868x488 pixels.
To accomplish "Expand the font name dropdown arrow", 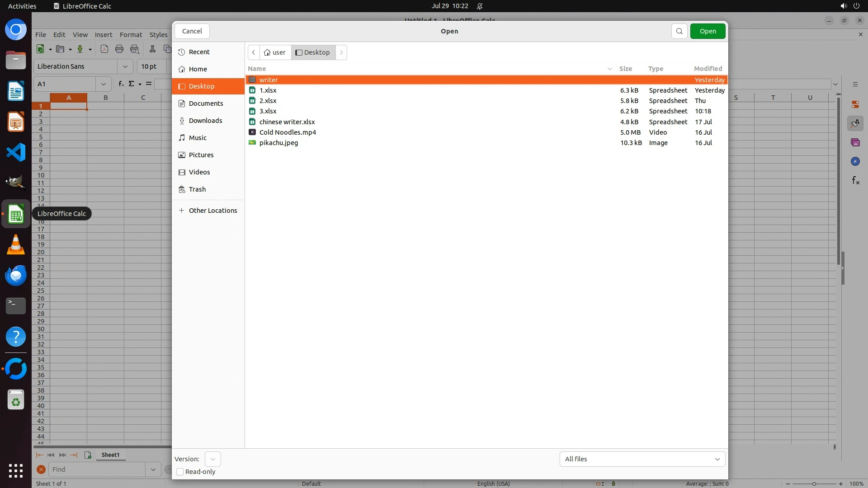I will click(125, 66).
